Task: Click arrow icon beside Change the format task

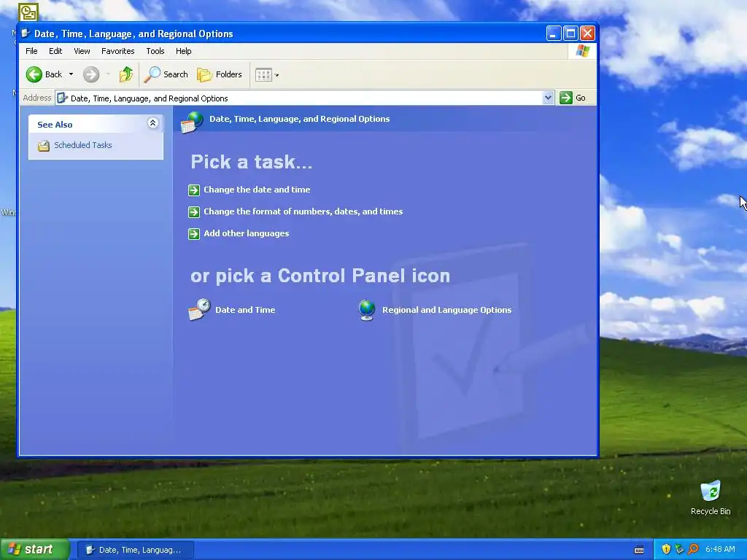Action: pyautogui.click(x=194, y=212)
